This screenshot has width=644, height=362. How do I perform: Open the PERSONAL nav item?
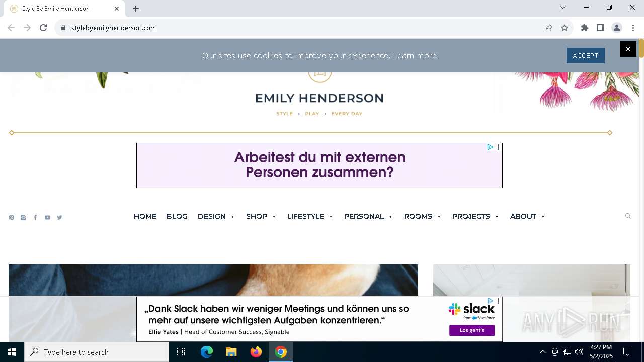tap(364, 216)
